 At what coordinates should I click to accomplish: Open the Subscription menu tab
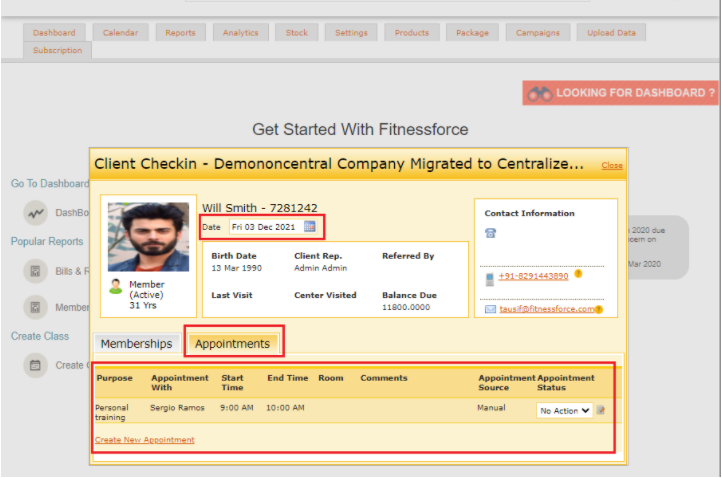pos(58,50)
